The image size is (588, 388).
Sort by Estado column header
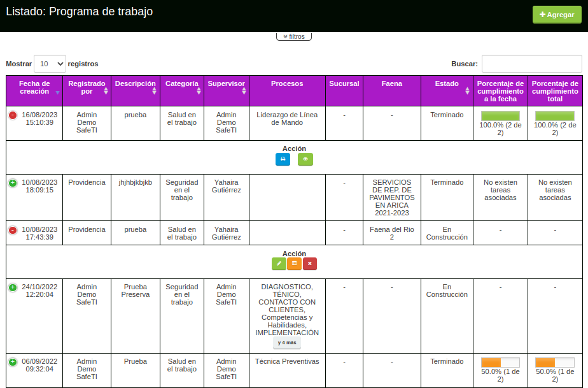[447, 91]
